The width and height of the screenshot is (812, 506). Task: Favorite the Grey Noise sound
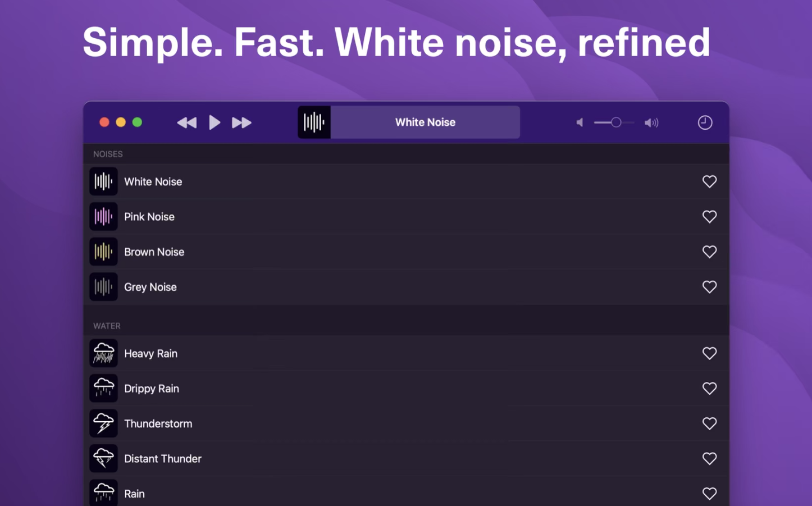[709, 287]
